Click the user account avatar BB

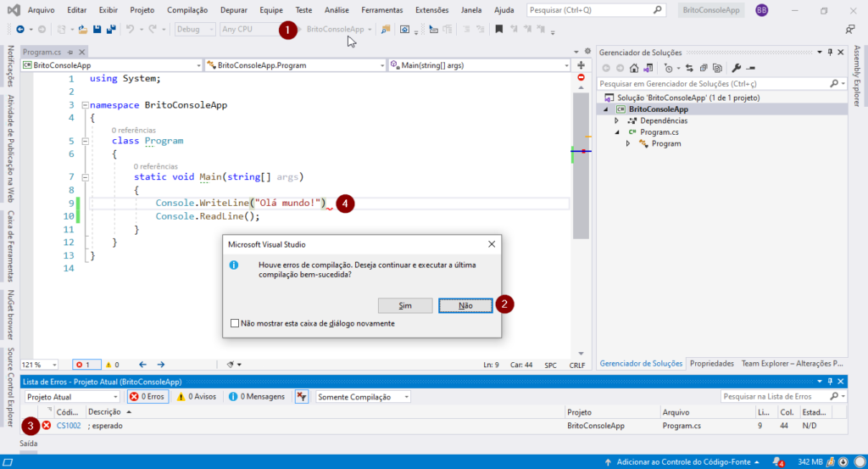(762, 10)
